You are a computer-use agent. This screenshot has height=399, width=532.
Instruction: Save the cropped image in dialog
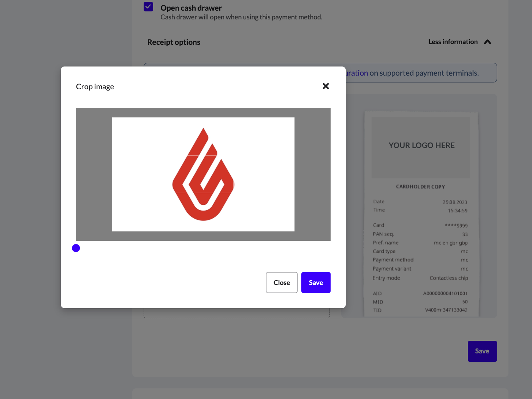click(316, 282)
